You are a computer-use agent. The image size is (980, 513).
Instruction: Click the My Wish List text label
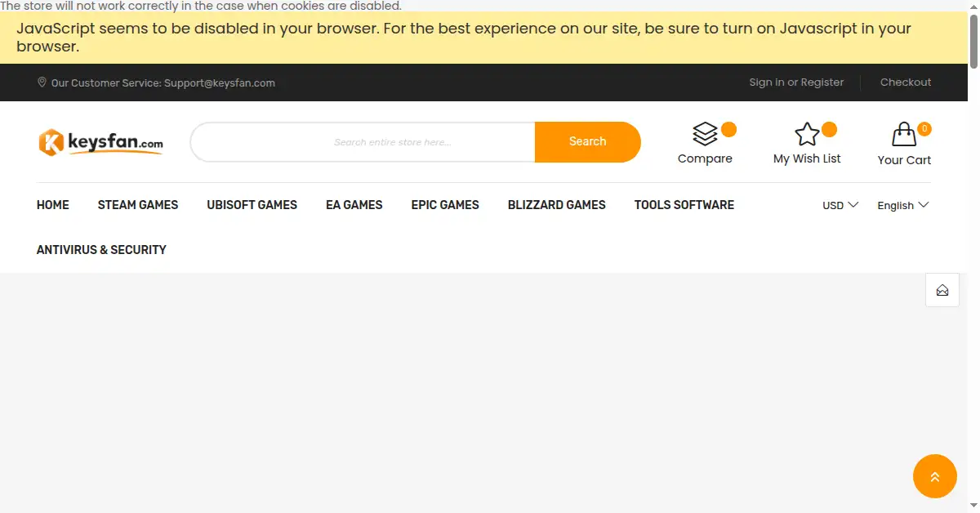point(807,158)
